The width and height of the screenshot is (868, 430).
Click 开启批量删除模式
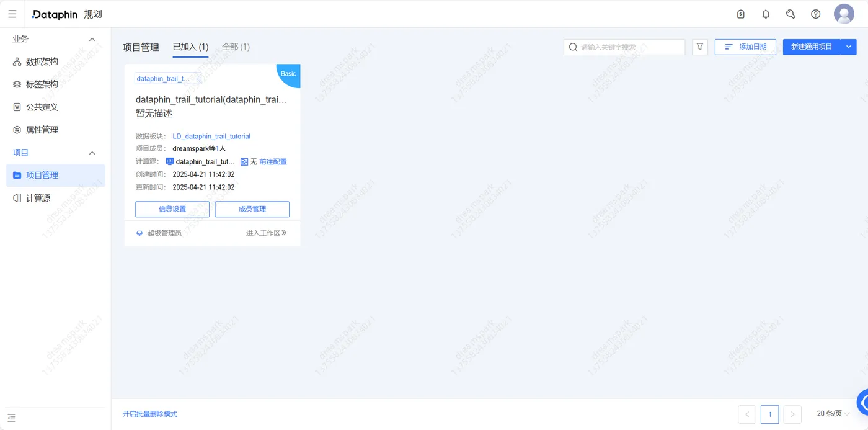pos(150,414)
